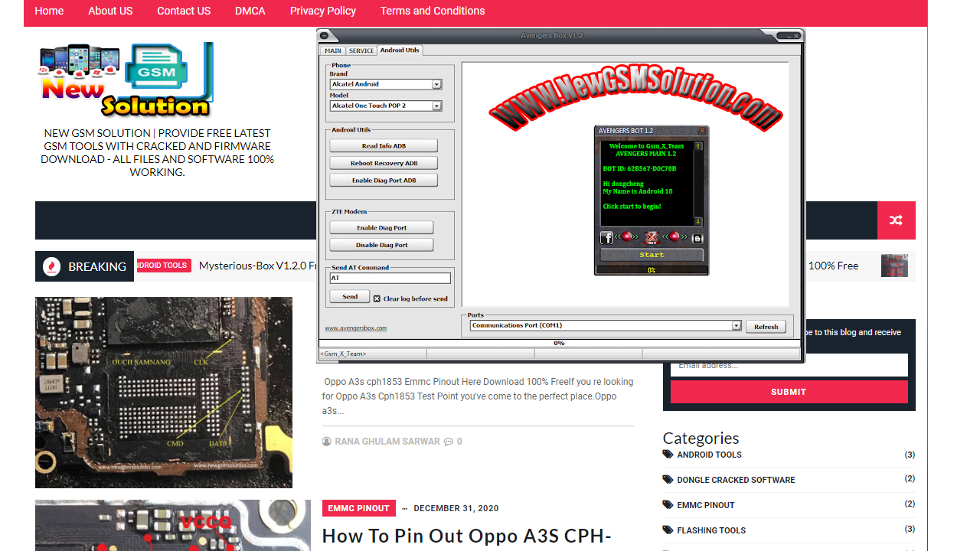Switch to the SERVICE tab
980x551 pixels.
361,50
